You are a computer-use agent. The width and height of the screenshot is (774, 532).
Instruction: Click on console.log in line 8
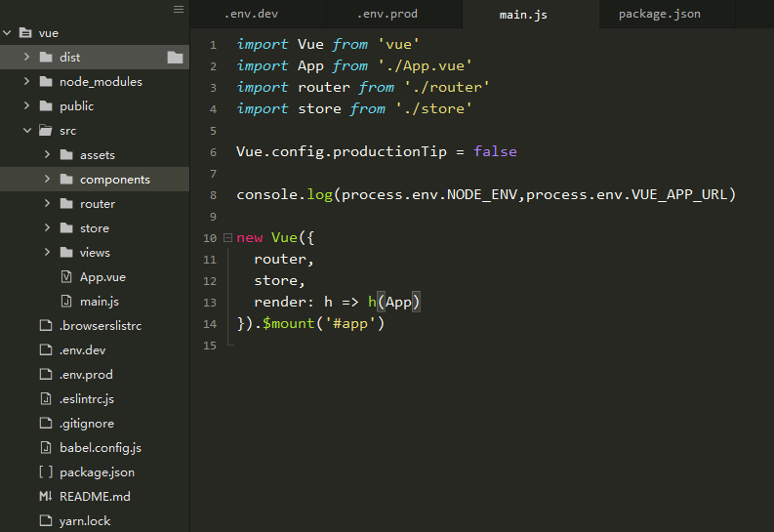pos(284,194)
